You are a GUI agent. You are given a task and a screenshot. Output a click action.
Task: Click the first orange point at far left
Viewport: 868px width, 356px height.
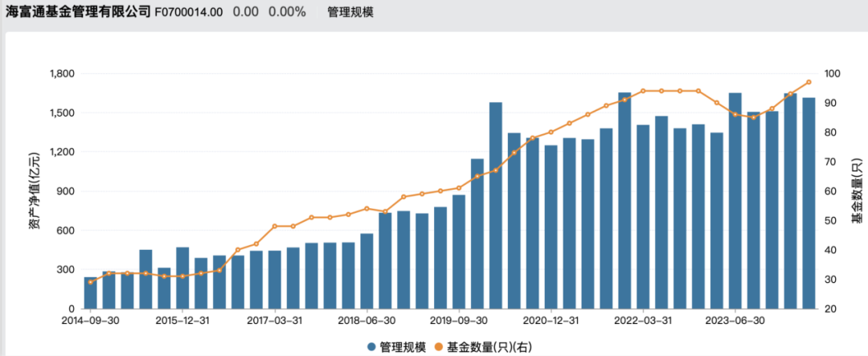pyautogui.click(x=91, y=282)
